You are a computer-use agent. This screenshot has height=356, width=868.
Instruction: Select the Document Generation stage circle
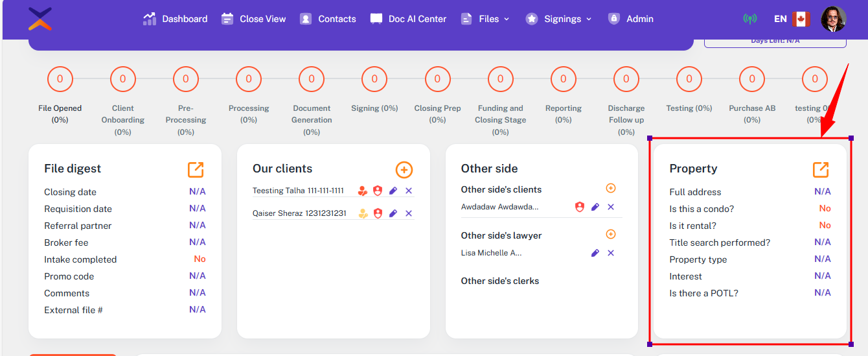point(312,79)
